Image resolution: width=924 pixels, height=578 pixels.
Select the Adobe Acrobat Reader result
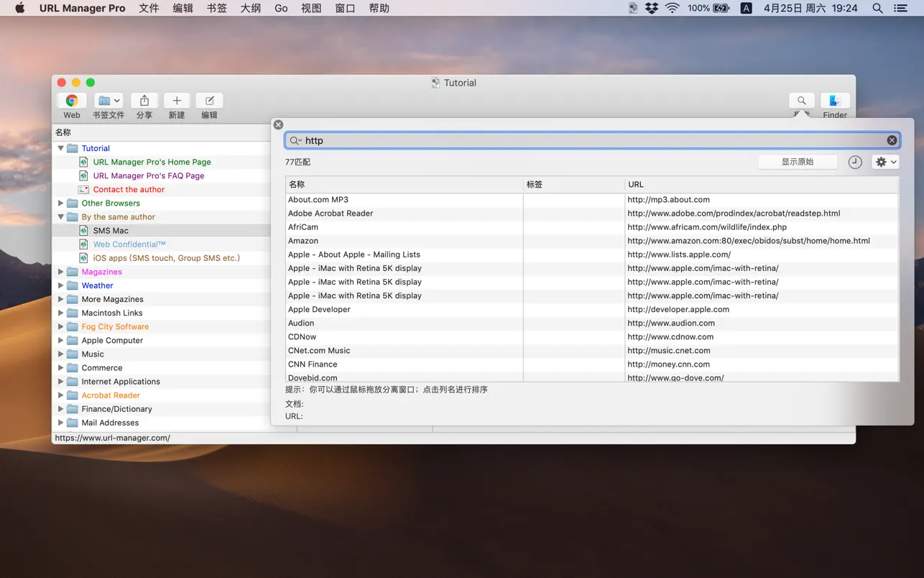click(x=592, y=213)
